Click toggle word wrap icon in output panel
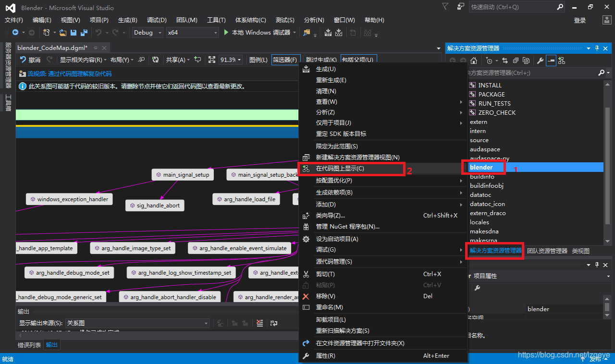This screenshot has height=364, width=615. tap(274, 323)
